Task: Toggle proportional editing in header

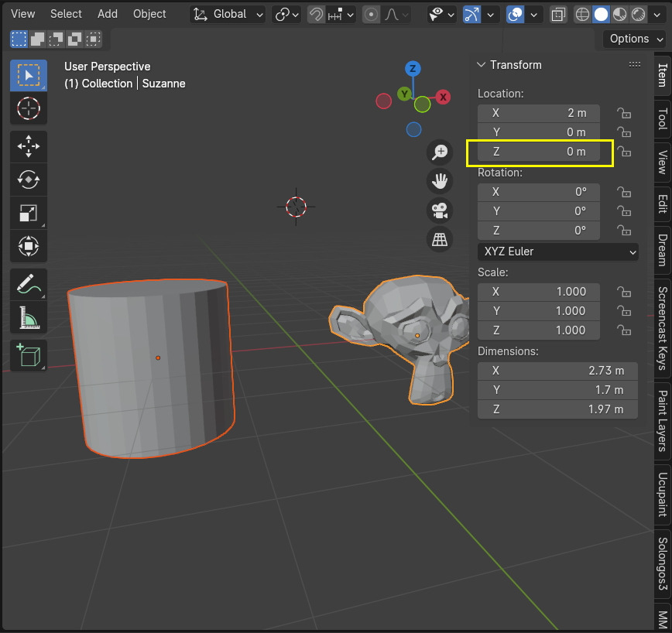Action: (x=371, y=15)
